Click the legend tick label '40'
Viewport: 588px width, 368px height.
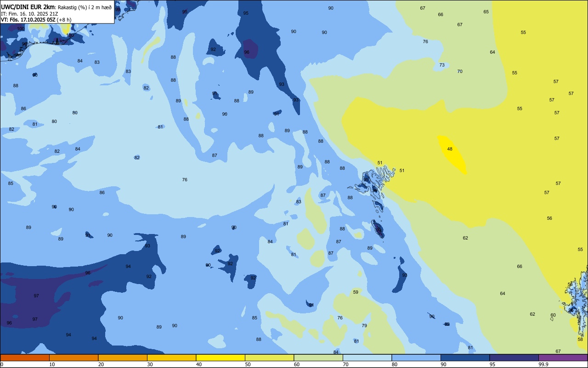coord(199,364)
